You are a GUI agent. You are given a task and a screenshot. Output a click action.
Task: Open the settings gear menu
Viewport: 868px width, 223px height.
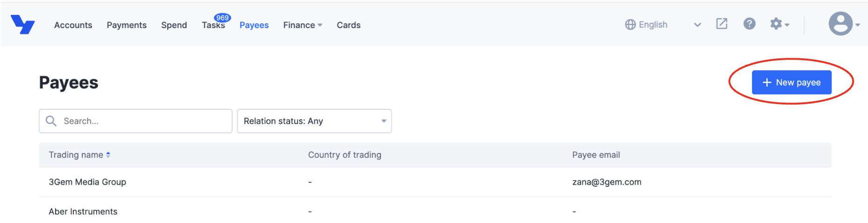[x=779, y=24]
